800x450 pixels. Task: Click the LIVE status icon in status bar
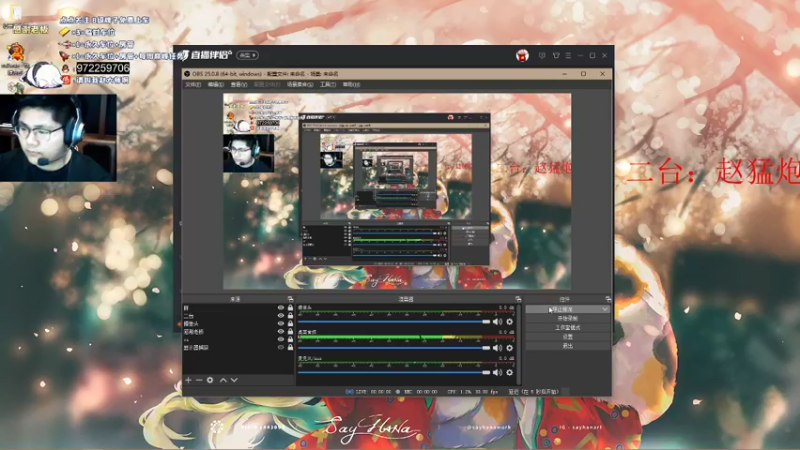[349, 392]
